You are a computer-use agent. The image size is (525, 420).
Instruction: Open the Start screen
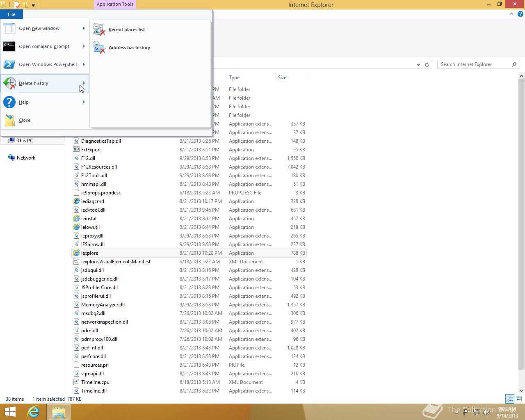tap(10, 412)
